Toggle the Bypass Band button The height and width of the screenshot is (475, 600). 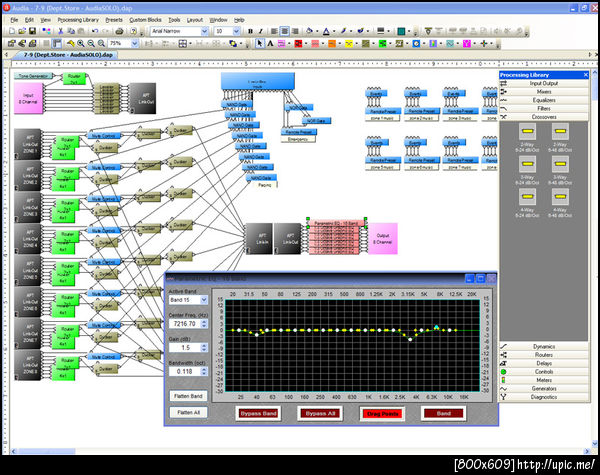258,413
